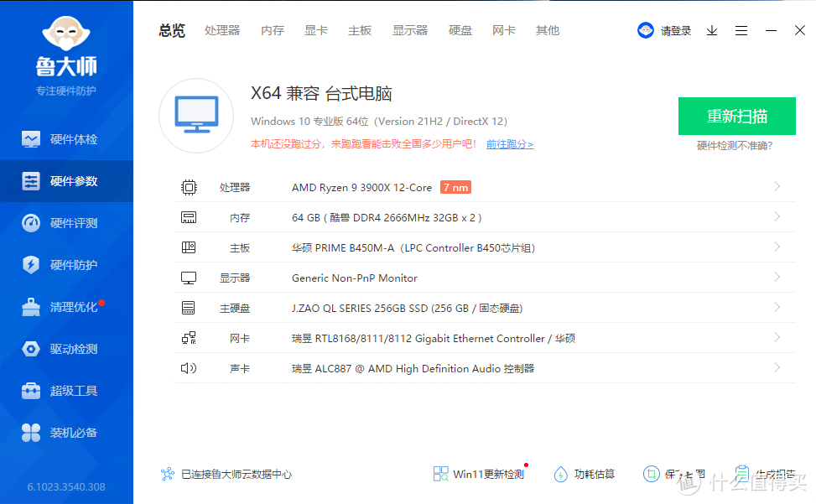
Task: Switch to 处理器 tab
Action: coord(222,31)
